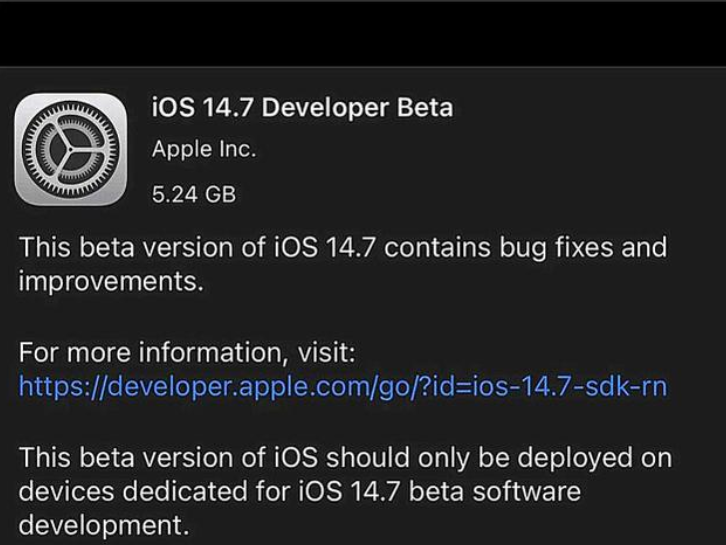Tap the 5.24 GB download size

[194, 194]
